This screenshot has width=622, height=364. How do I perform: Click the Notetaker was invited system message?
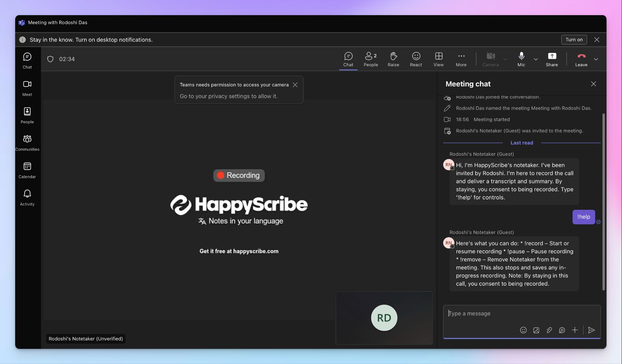coord(519,131)
